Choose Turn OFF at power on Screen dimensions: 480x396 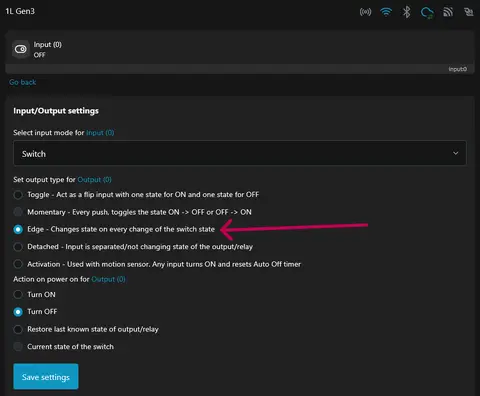pos(18,312)
